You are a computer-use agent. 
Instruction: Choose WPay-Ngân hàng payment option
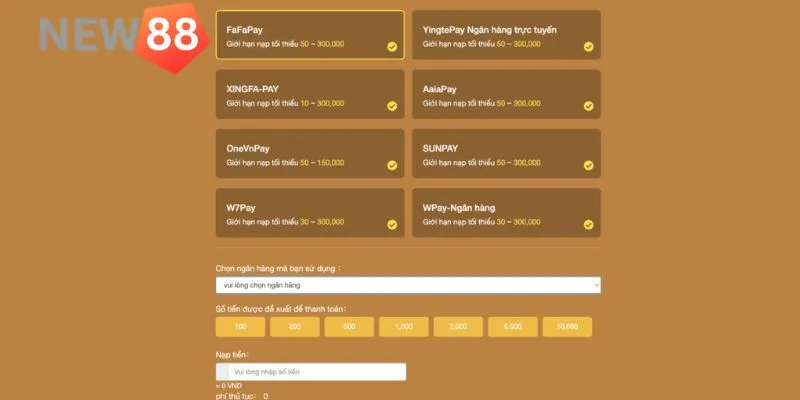506,213
